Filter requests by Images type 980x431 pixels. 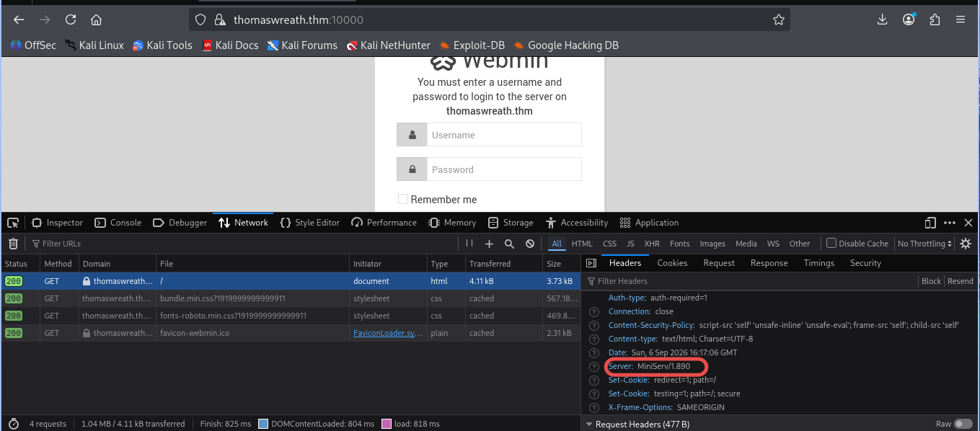[x=712, y=244]
